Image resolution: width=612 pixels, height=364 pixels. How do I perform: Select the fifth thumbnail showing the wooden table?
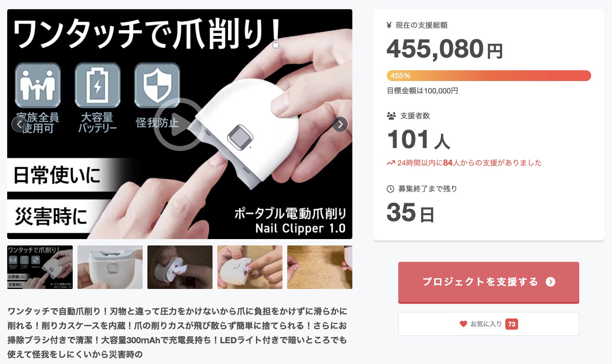pyautogui.click(x=320, y=267)
